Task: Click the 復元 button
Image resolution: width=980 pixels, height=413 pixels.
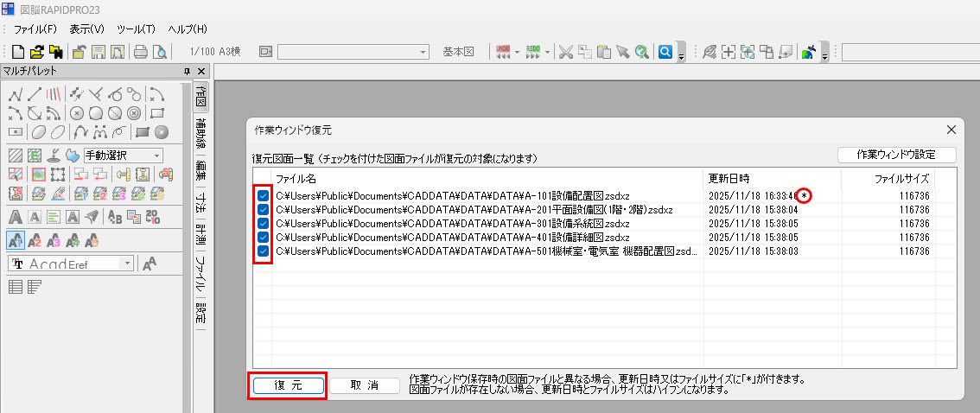Action: (288, 385)
